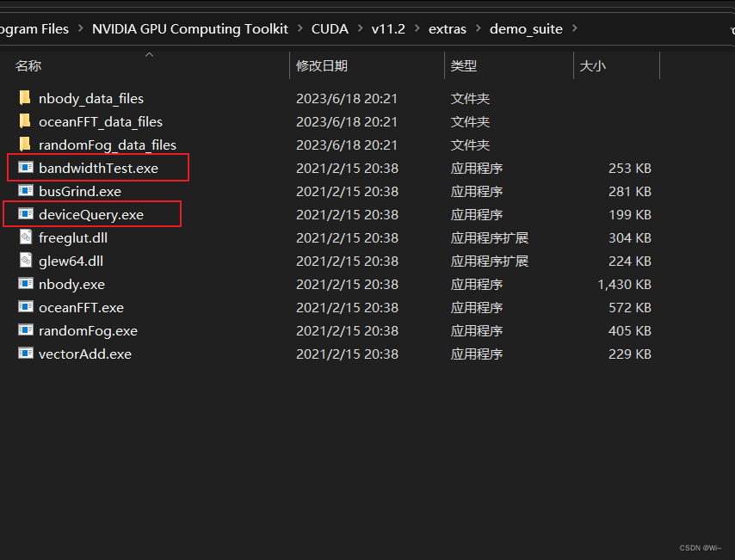Go to Program Files in address bar
Viewport: 735px width, 560px height.
point(34,29)
